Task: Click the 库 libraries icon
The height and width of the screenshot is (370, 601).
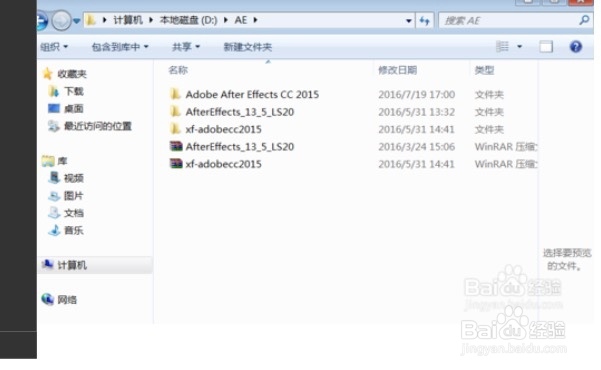Action: [x=48, y=161]
